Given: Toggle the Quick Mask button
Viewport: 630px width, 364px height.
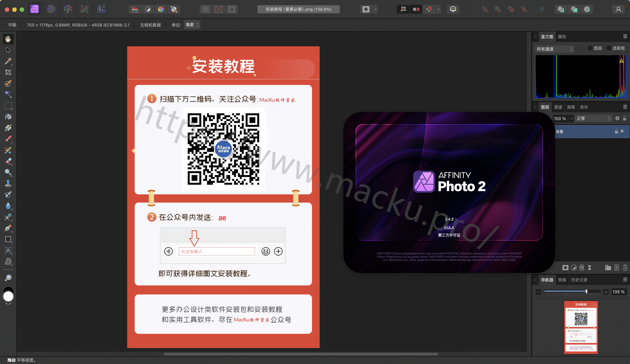Looking at the screenshot, I should (x=366, y=9).
